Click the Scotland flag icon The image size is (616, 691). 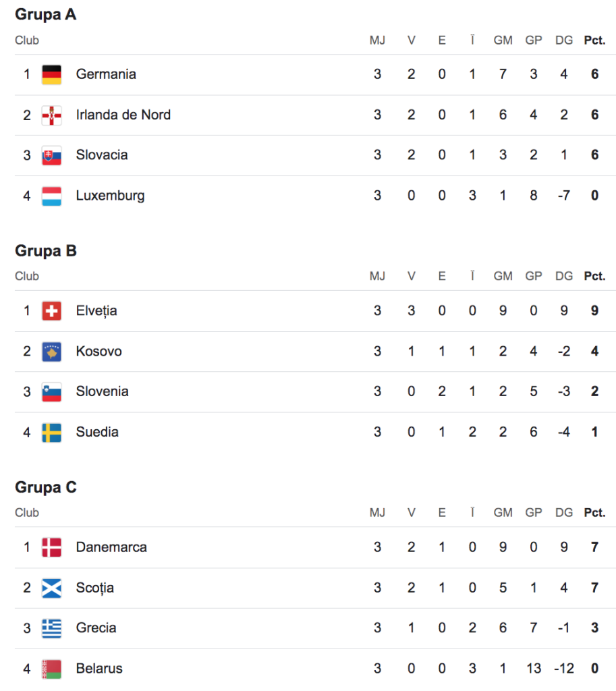pyautogui.click(x=51, y=588)
